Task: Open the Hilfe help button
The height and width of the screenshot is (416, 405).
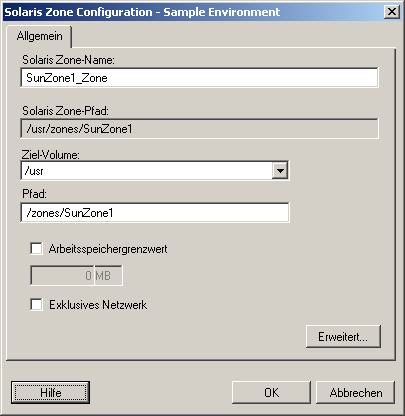Action: pos(50,393)
